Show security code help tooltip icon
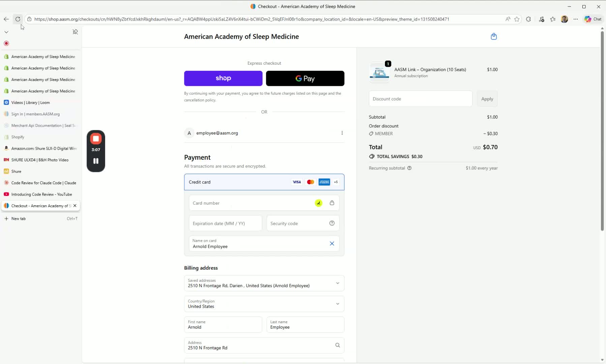The image size is (606, 364). [332, 223]
